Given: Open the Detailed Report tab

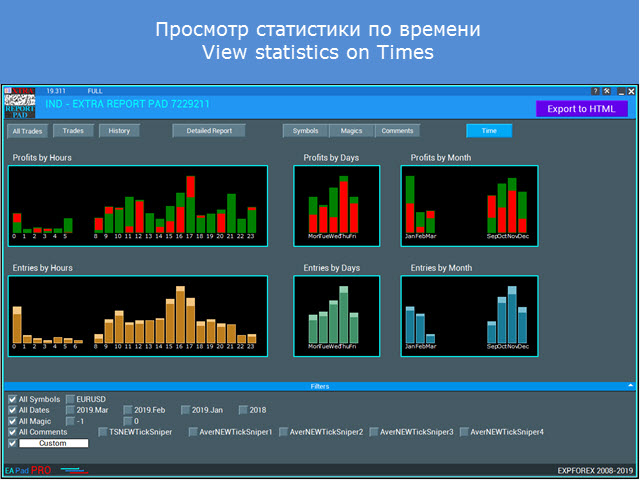Looking at the screenshot, I should point(209,131).
